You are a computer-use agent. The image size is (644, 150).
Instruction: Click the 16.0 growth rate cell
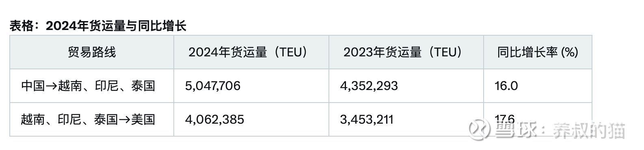(538, 86)
